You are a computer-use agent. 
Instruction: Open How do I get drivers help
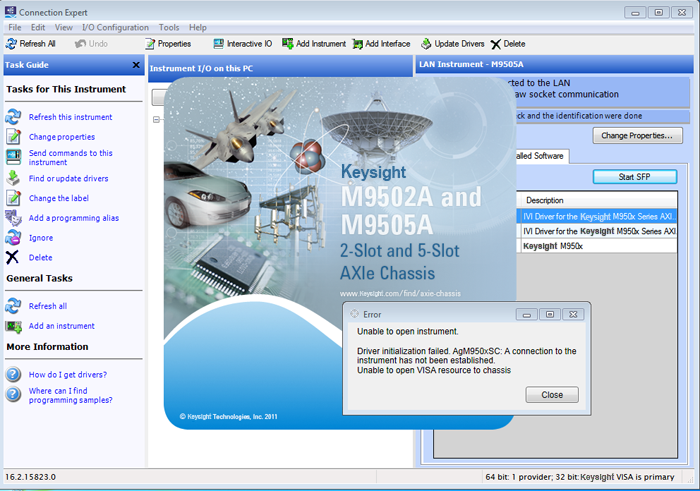pyautogui.click(x=67, y=374)
